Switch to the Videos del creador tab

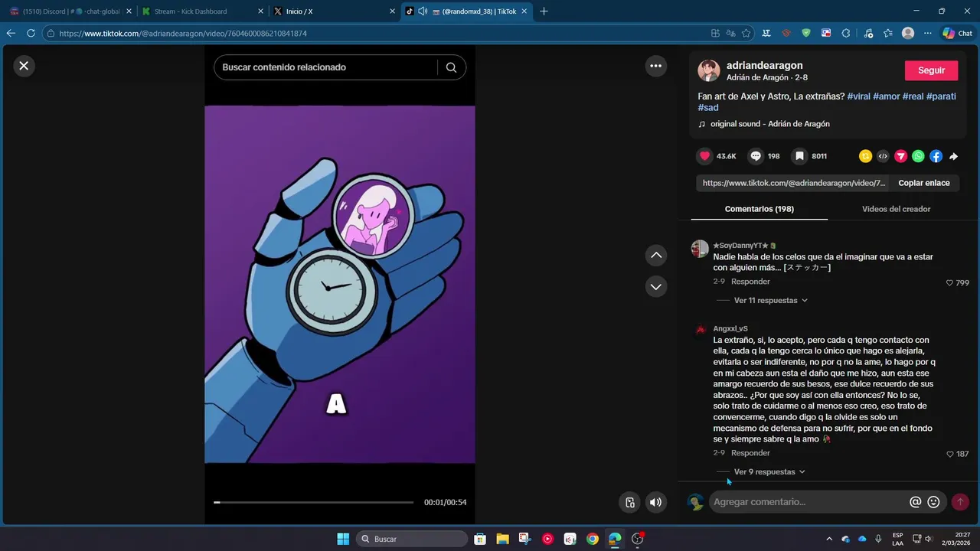[x=896, y=209]
